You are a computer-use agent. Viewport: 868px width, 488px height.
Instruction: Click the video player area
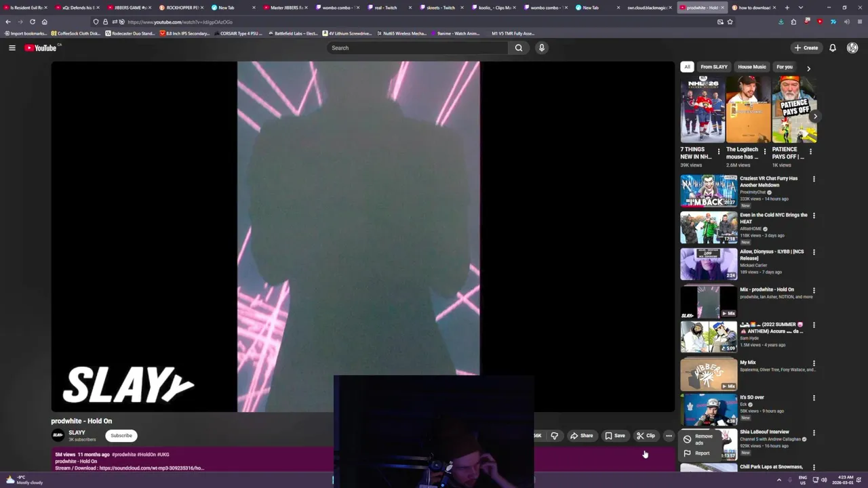pos(363,237)
